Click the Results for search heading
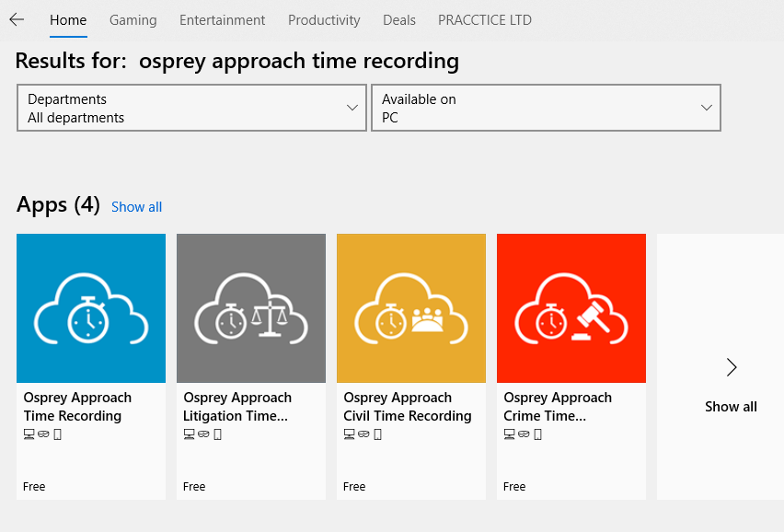This screenshot has height=532, width=784. pos(237,61)
